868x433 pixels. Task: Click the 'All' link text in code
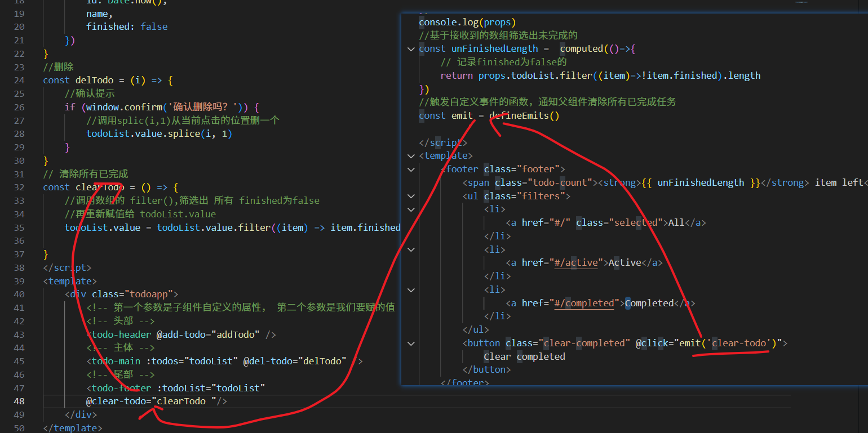tap(676, 222)
